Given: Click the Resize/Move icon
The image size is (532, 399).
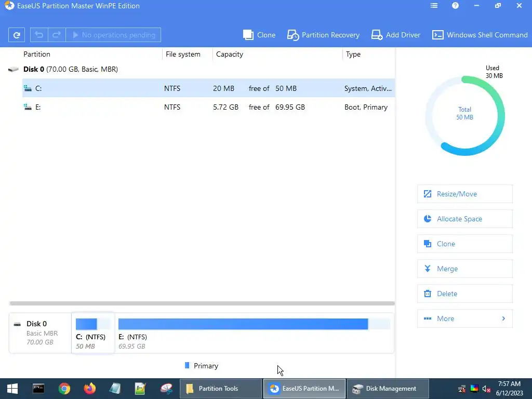Looking at the screenshot, I should [428, 194].
